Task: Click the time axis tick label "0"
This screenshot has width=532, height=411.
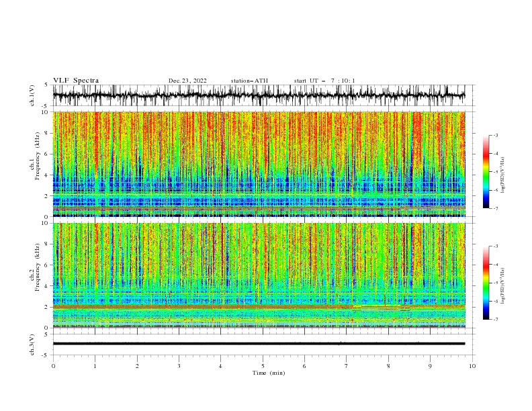Action: (x=53, y=366)
